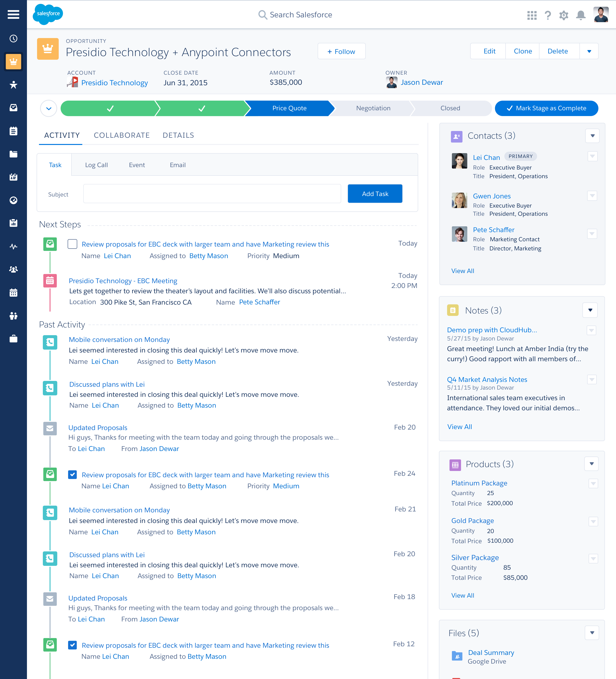Click the help question mark icon

pyautogui.click(x=548, y=15)
